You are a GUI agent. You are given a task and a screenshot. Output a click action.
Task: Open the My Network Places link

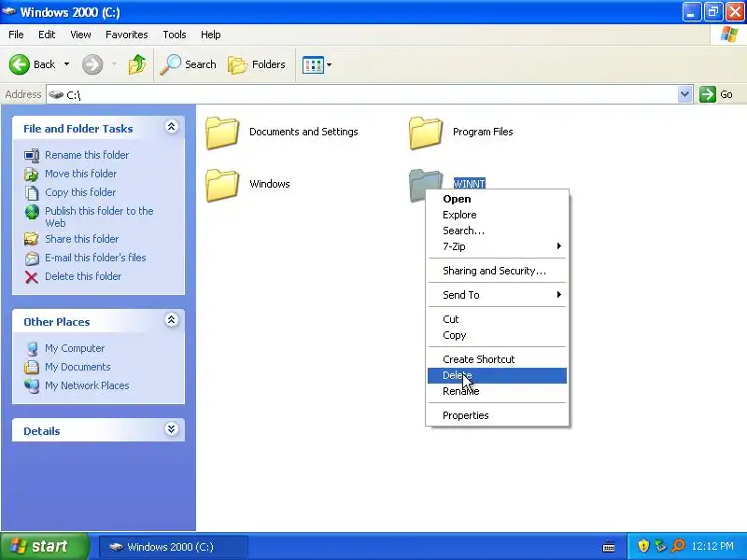(x=87, y=385)
